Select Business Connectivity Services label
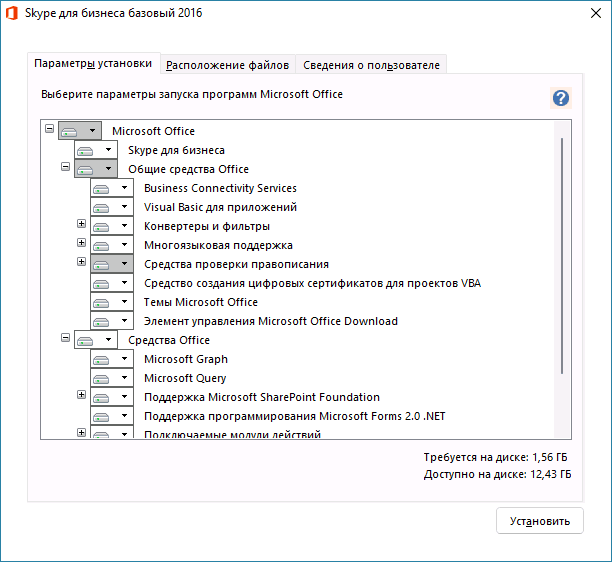 221,188
